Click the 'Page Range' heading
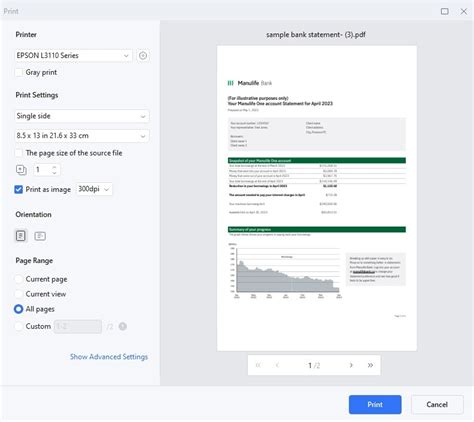 coord(34,261)
